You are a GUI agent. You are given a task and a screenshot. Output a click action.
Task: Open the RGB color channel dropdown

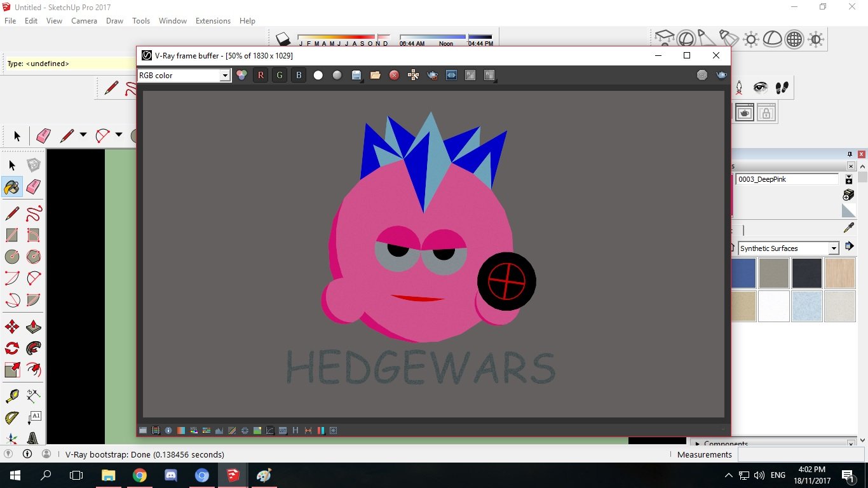pyautogui.click(x=225, y=76)
